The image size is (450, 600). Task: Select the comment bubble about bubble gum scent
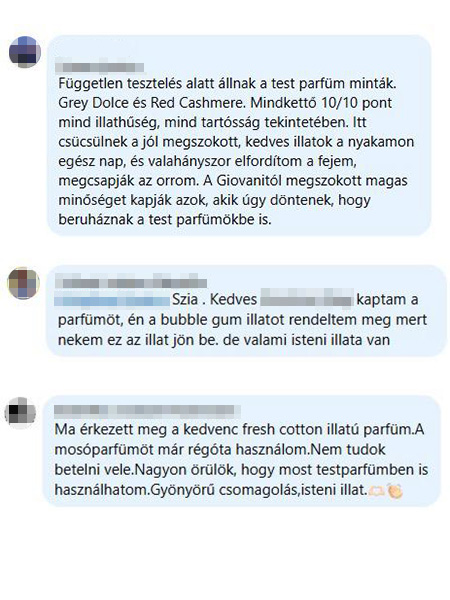pyautogui.click(x=246, y=311)
